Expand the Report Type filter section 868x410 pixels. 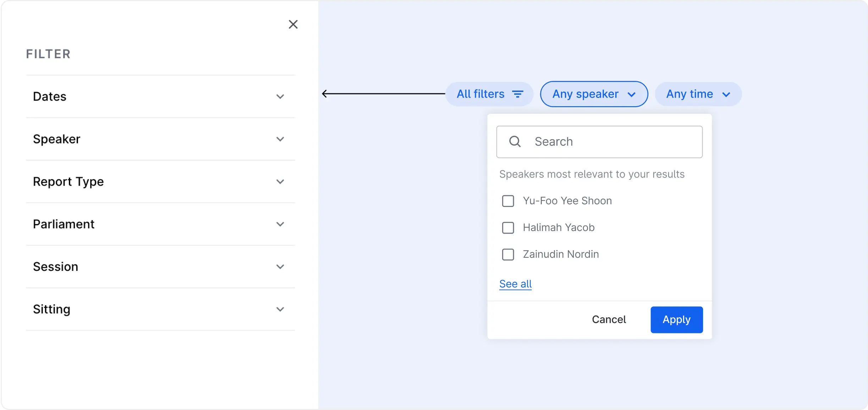tap(160, 182)
